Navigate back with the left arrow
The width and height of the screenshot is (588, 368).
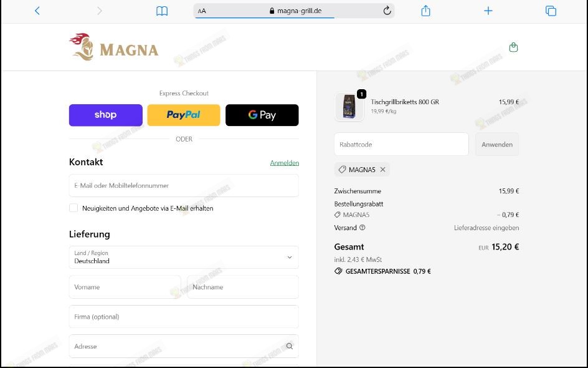tap(37, 10)
